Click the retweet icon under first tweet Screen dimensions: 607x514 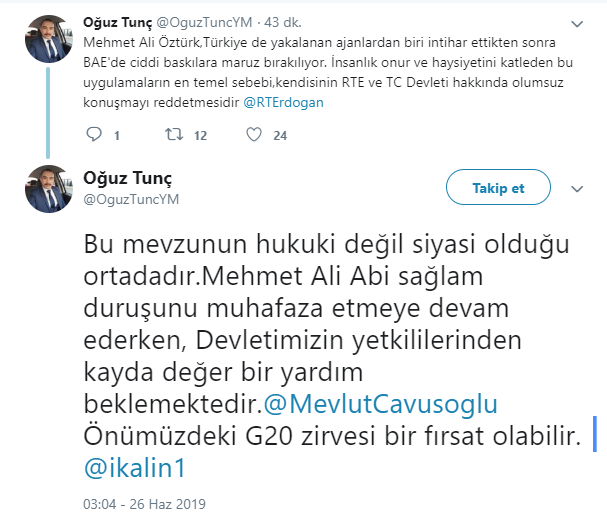[x=172, y=135]
